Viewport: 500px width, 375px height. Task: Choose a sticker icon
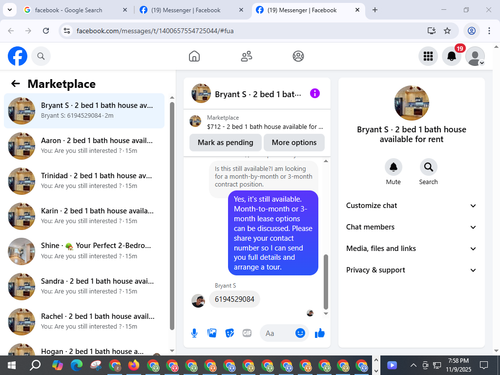229,333
